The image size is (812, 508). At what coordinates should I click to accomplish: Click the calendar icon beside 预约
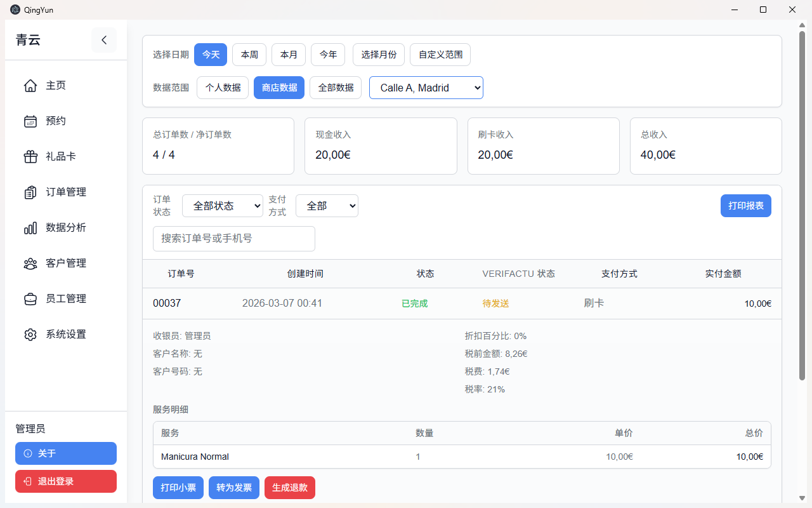click(30, 121)
